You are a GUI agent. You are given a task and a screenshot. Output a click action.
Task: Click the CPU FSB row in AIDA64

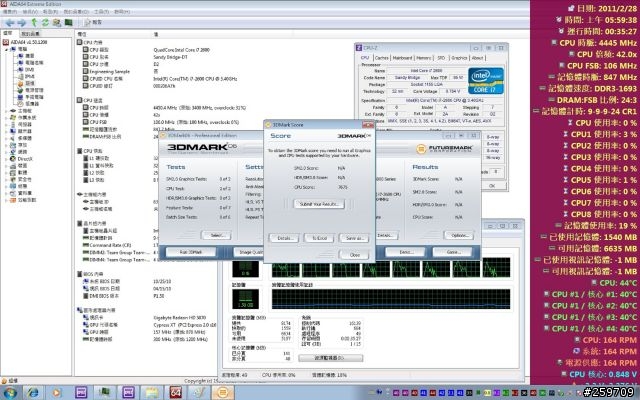click(100, 122)
